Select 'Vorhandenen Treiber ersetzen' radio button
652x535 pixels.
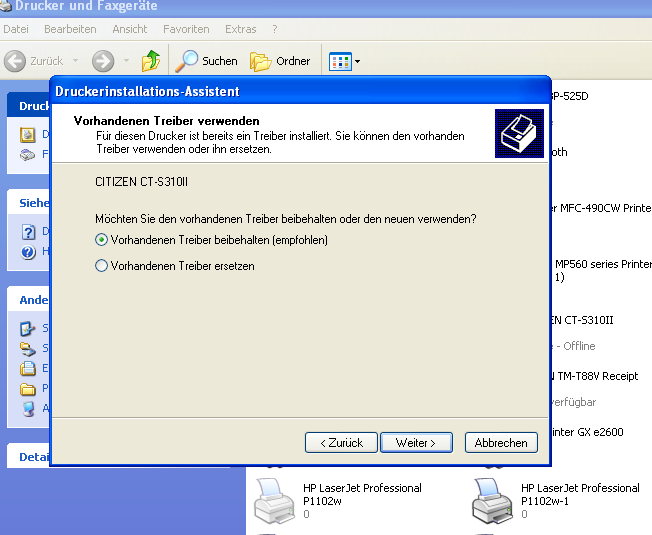click(101, 266)
